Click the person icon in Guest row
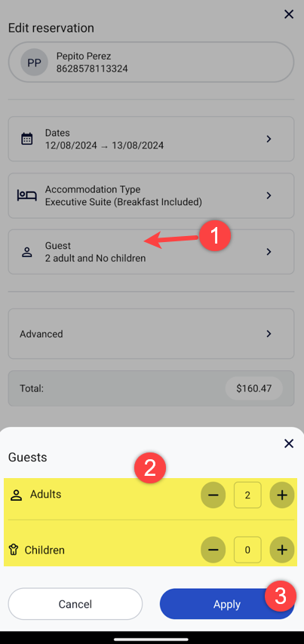The image size is (304, 644). tap(26, 252)
